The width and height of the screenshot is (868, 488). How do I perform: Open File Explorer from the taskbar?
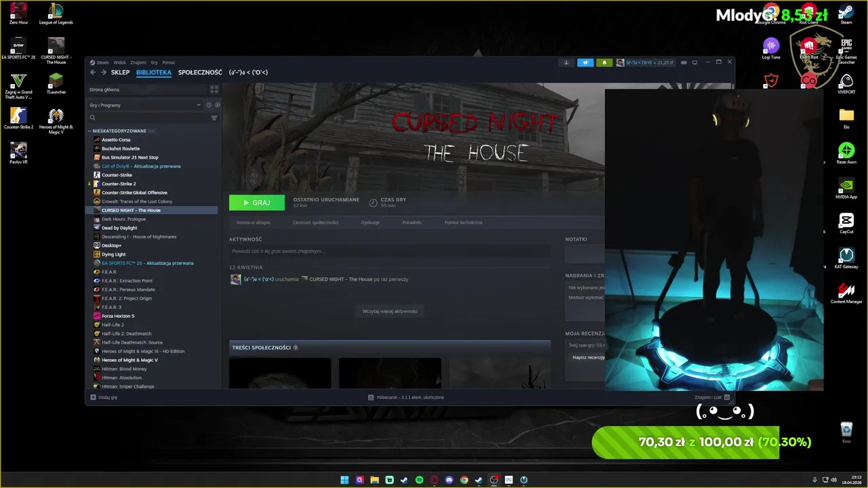click(374, 480)
